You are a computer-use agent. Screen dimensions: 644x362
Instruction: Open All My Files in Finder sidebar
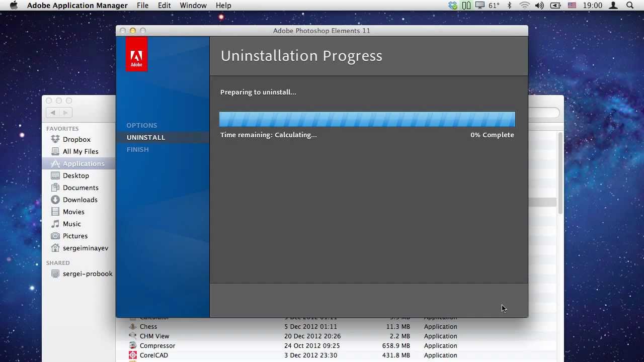click(80, 151)
